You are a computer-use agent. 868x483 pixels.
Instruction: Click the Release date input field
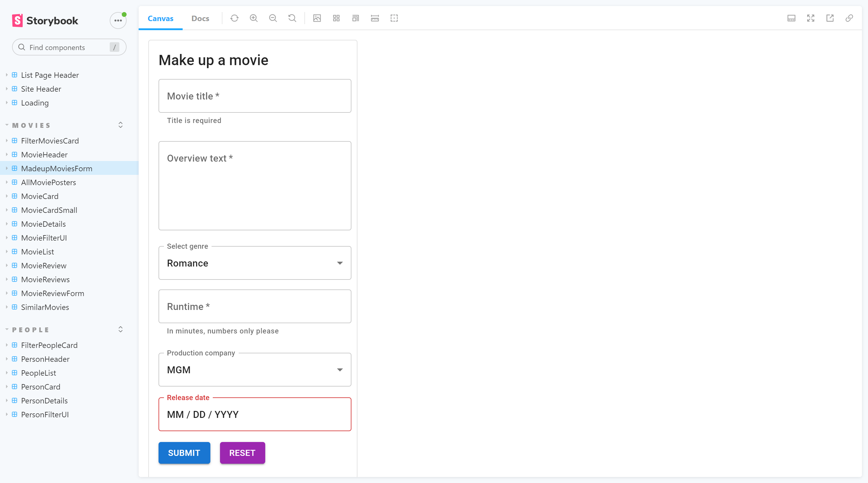(x=255, y=415)
